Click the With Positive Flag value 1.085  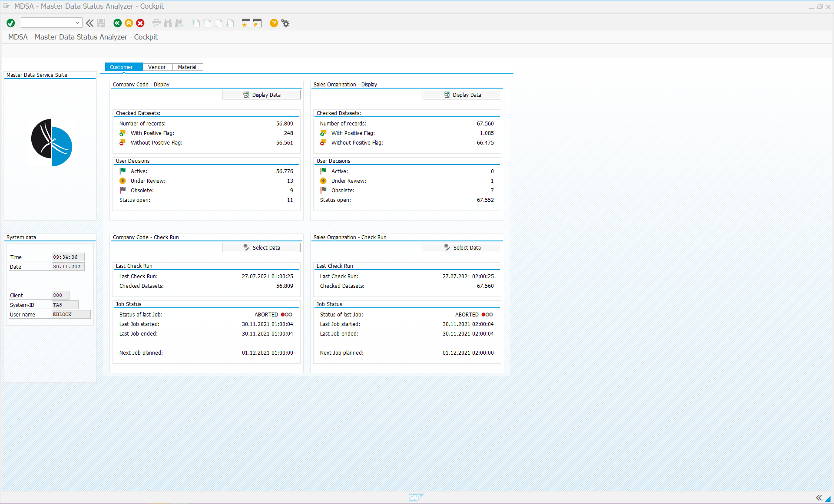click(486, 133)
